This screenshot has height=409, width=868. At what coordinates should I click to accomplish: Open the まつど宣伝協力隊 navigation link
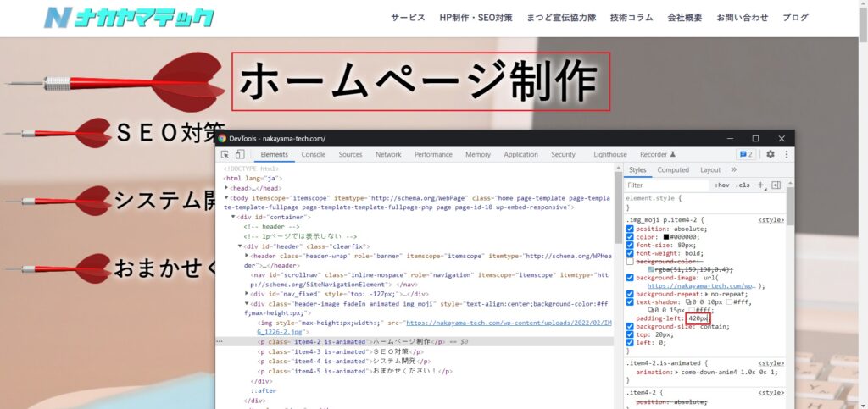(561, 18)
